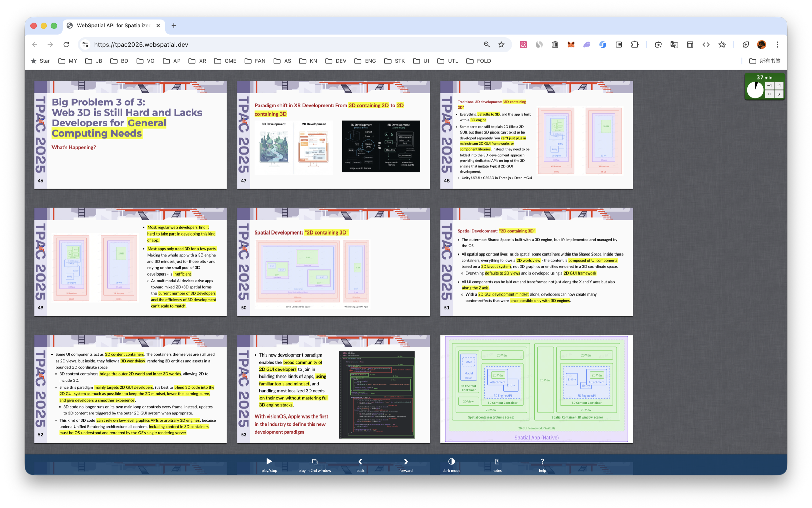Pause the 37 min timer

(x=769, y=94)
